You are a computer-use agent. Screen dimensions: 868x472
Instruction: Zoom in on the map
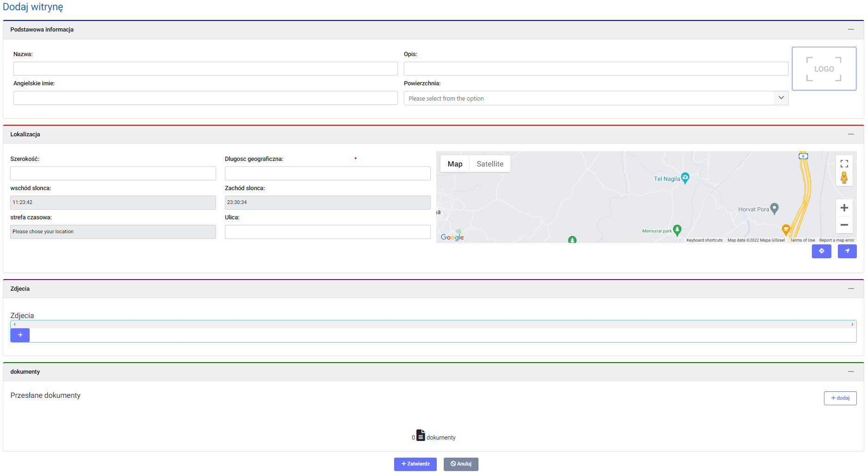click(844, 208)
